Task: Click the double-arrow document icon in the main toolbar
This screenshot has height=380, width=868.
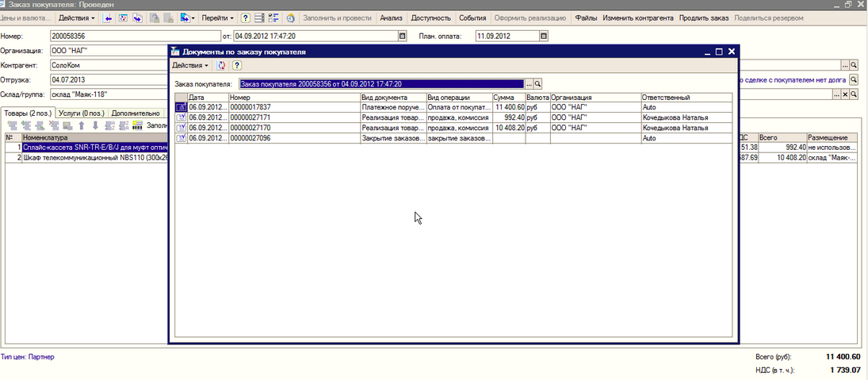Action: [x=136, y=18]
